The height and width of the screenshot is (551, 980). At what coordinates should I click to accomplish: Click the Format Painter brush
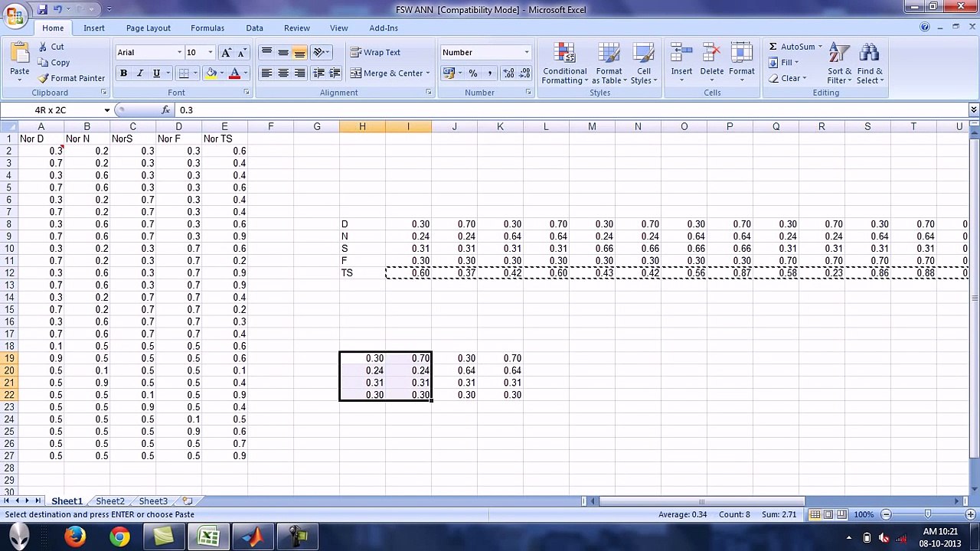(71, 78)
